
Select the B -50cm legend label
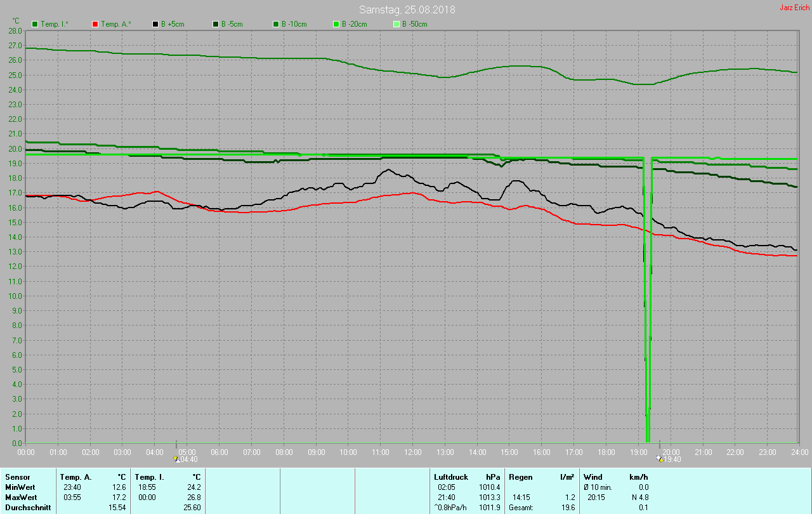tap(414, 24)
